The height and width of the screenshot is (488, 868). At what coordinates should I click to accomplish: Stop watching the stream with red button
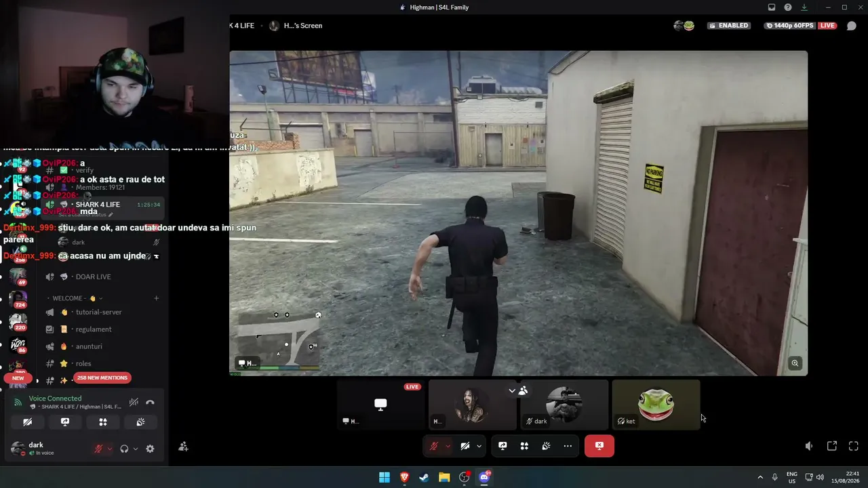pyautogui.click(x=599, y=446)
